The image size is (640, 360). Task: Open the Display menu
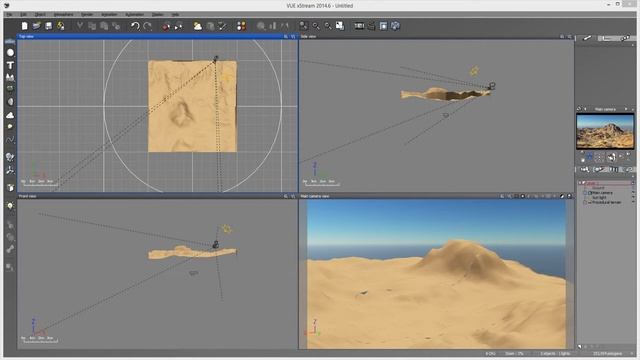158,14
